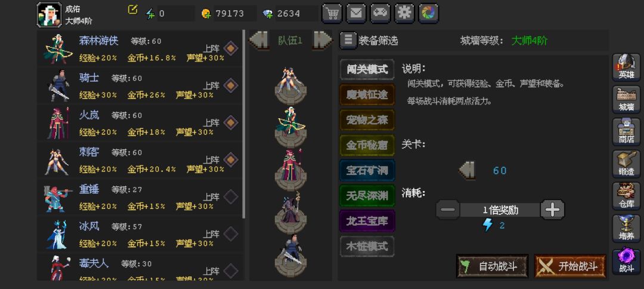The height and width of the screenshot is (289, 644).
Task: Click the gamepad controller icon
Action: click(380, 13)
